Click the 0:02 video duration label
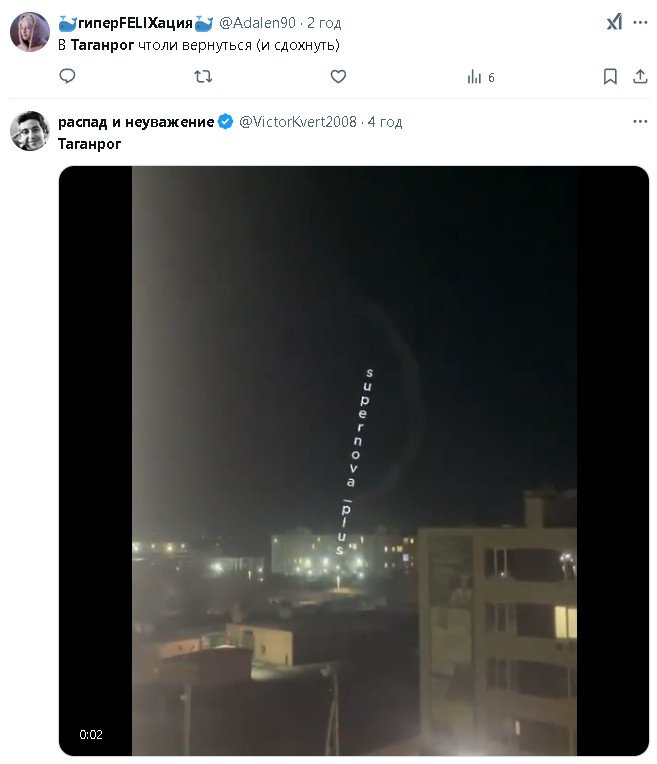The image size is (657, 764). pos(91,735)
